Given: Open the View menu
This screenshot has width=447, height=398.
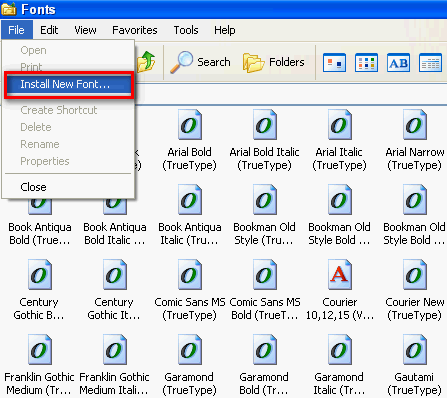Looking at the screenshot, I should point(85,30).
